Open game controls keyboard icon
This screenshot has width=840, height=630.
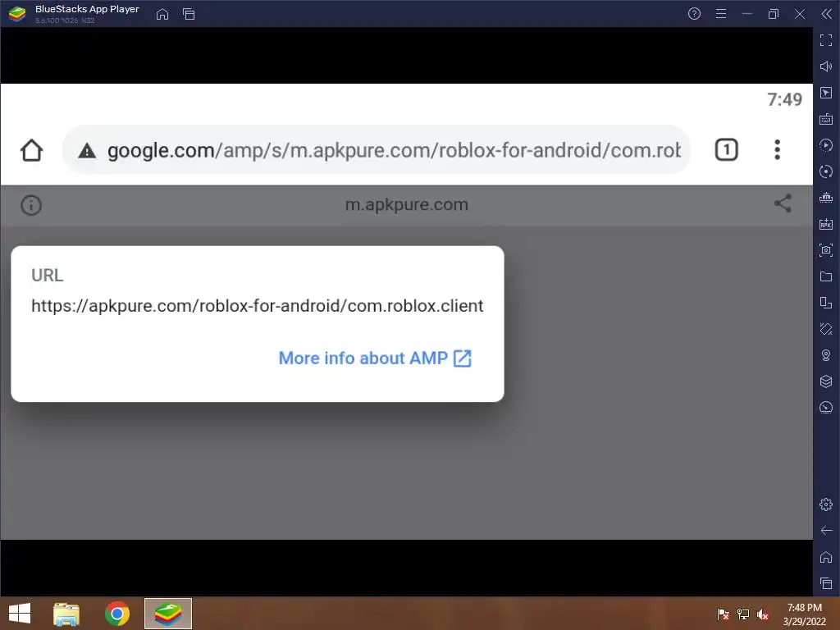[x=826, y=119]
